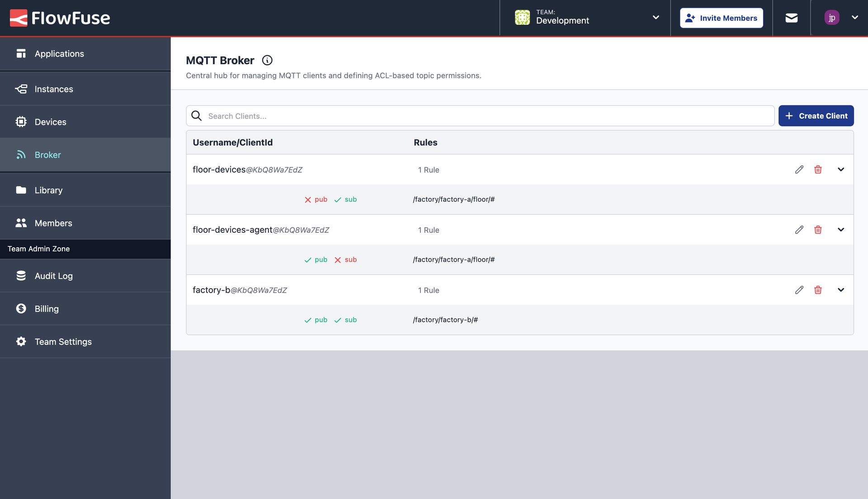Select the Broker menu item
The image size is (868, 499).
click(47, 155)
